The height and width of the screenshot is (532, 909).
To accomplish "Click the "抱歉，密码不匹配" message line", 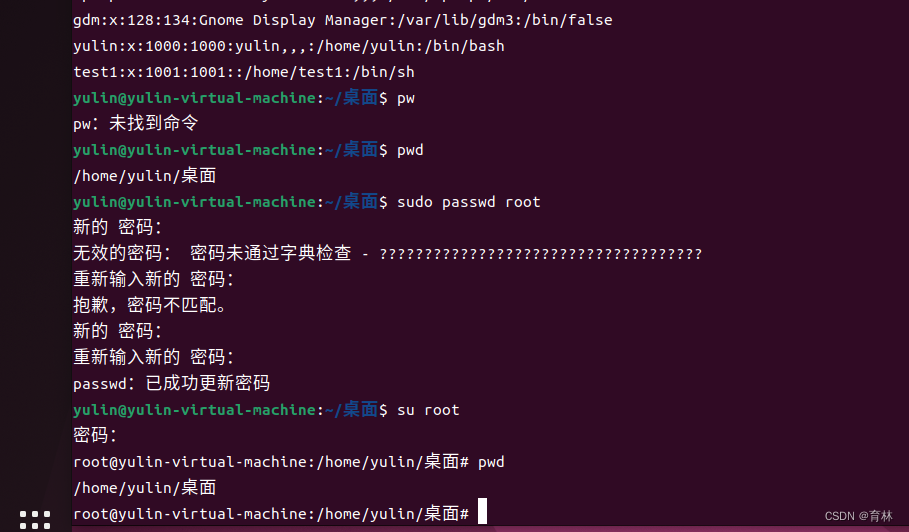I will coord(150,306).
